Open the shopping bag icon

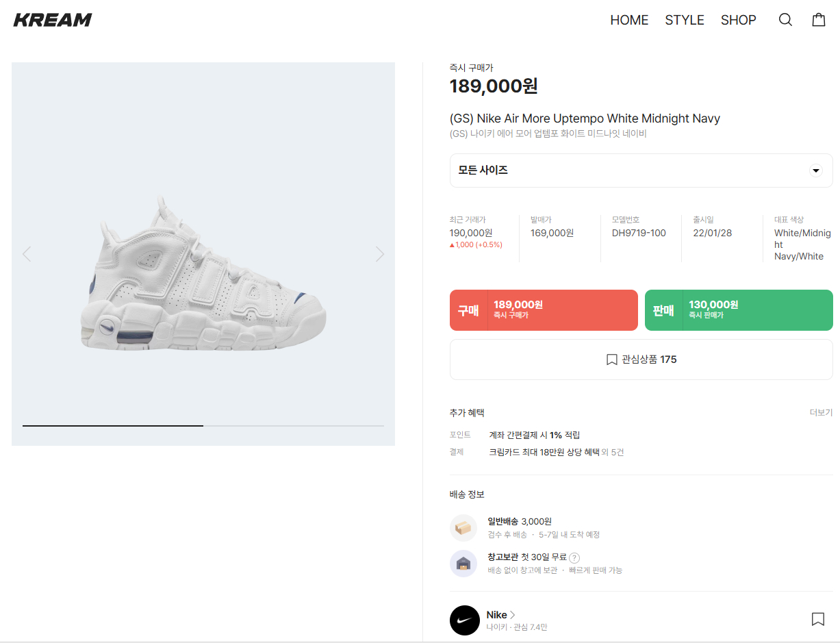(x=818, y=20)
